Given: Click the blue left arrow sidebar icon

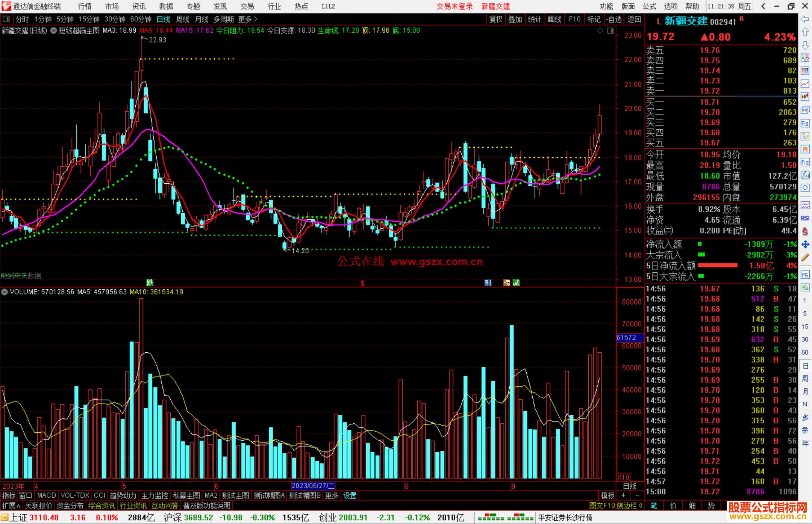Looking at the screenshot, I should pyautogui.click(x=805, y=19).
